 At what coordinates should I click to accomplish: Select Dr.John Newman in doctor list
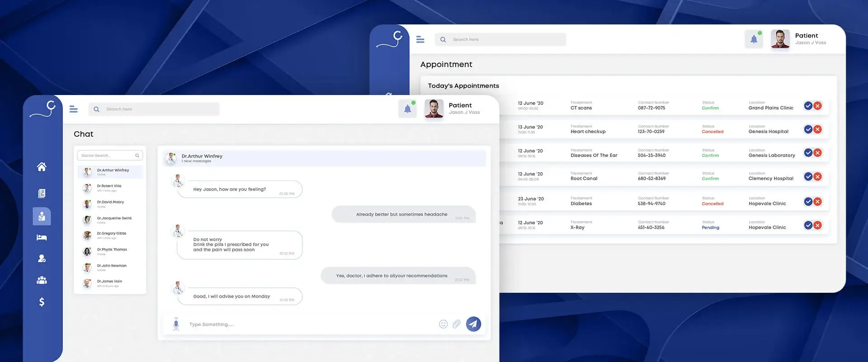tap(110, 267)
